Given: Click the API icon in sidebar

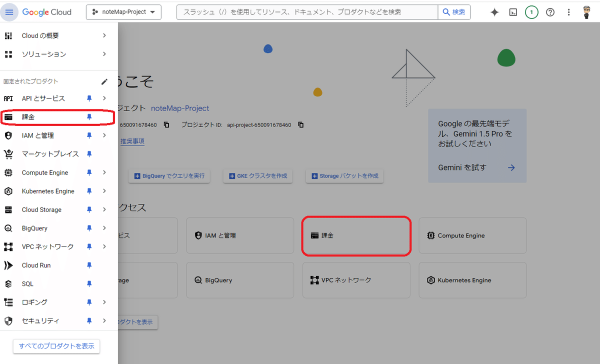Looking at the screenshot, I should [8, 98].
